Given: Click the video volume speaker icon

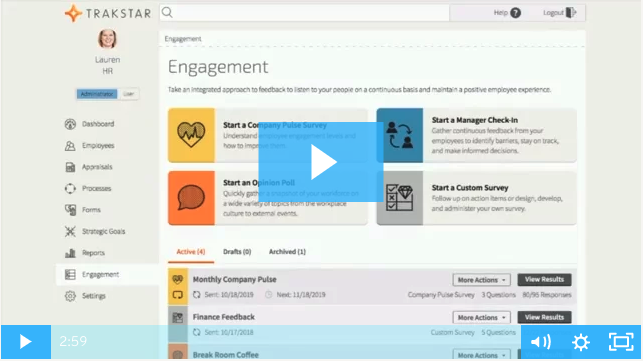Looking at the screenshot, I should pyautogui.click(x=541, y=342).
